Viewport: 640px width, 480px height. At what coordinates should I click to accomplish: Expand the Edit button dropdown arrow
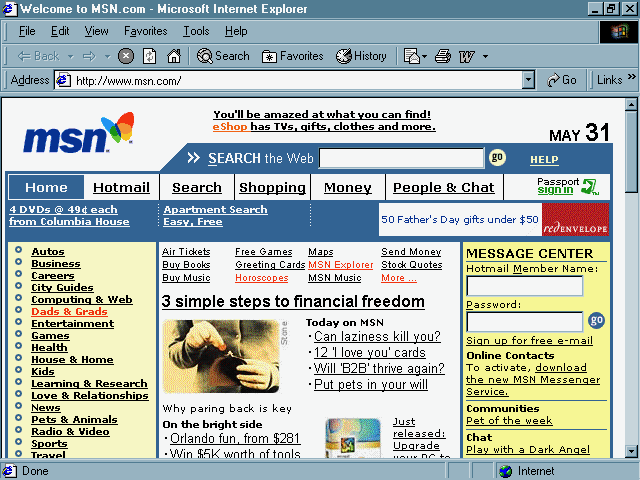(x=485, y=56)
